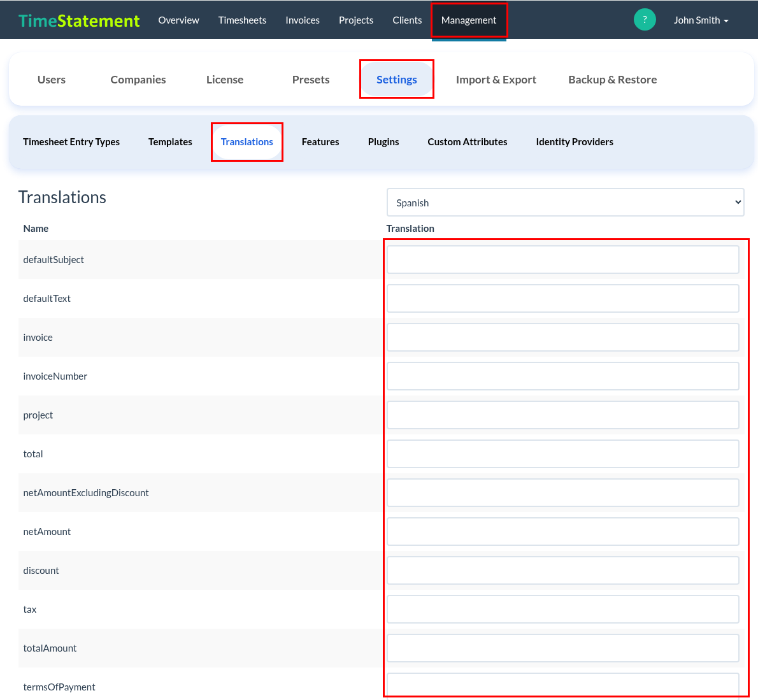Open the Backup & Restore tab

click(x=613, y=79)
